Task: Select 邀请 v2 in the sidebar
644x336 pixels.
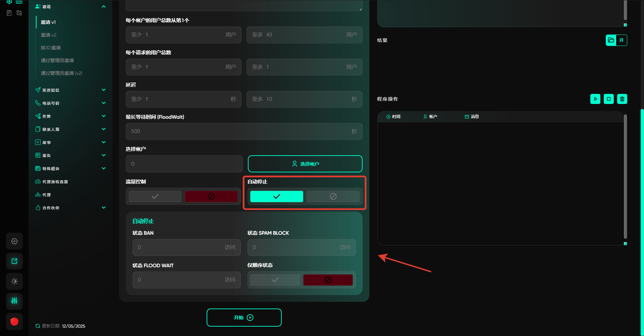Action: coord(49,35)
